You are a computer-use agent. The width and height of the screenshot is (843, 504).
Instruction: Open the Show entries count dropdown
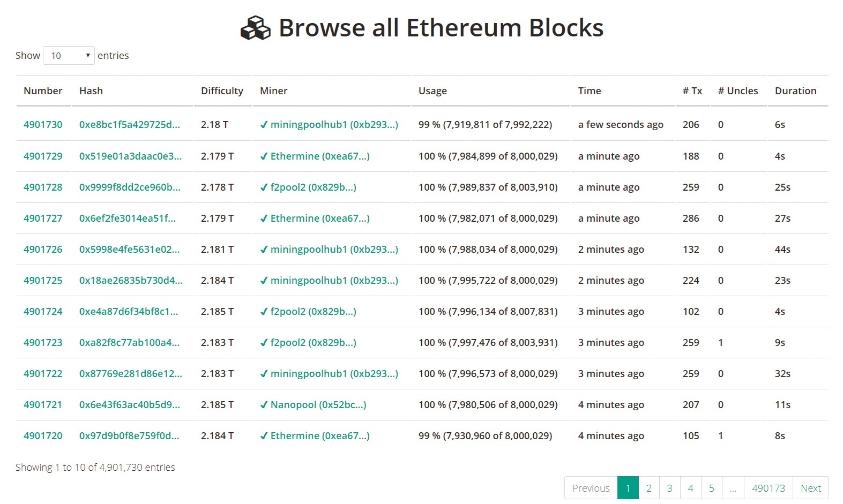click(69, 56)
